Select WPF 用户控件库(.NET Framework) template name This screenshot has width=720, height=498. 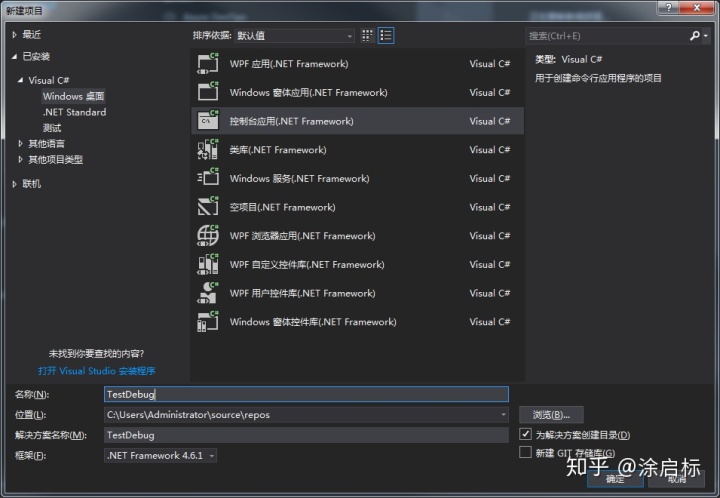pos(303,293)
